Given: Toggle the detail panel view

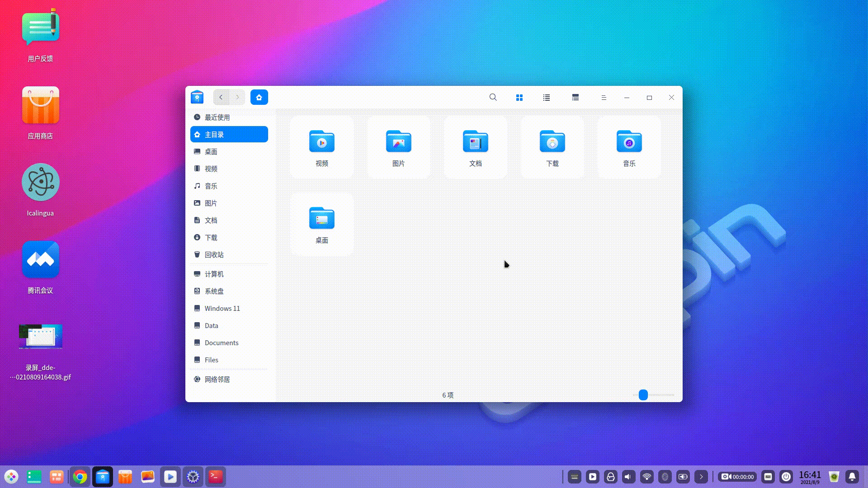Looking at the screenshot, I should click(x=576, y=98).
